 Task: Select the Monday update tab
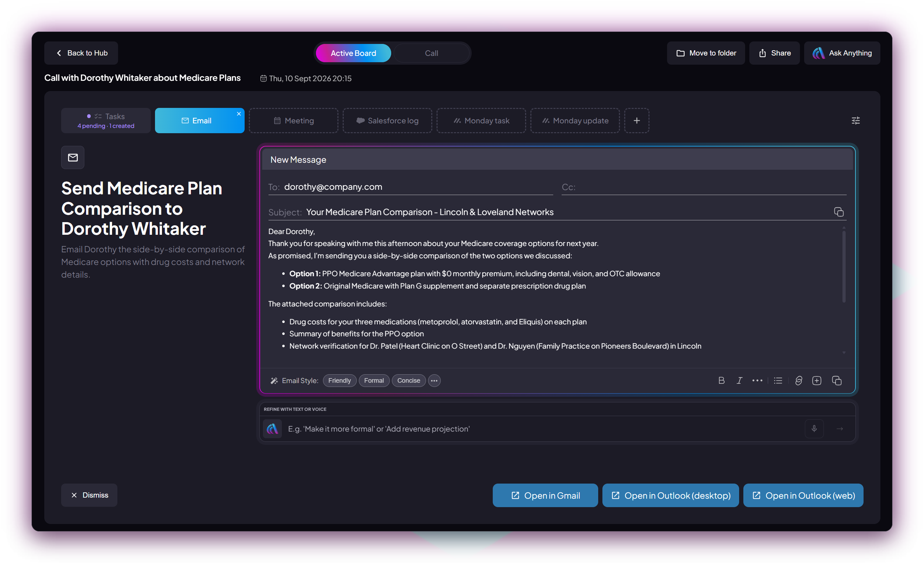tap(575, 121)
